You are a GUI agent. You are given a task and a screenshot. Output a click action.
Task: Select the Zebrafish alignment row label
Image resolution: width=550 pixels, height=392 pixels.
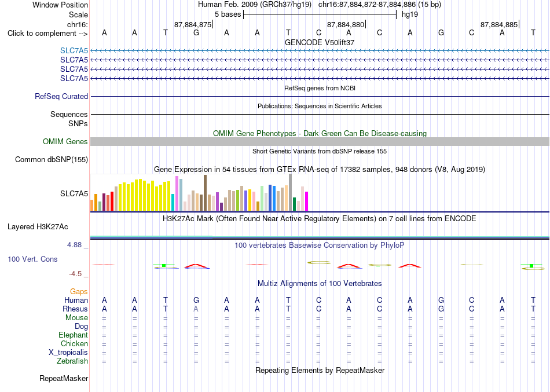(72, 361)
